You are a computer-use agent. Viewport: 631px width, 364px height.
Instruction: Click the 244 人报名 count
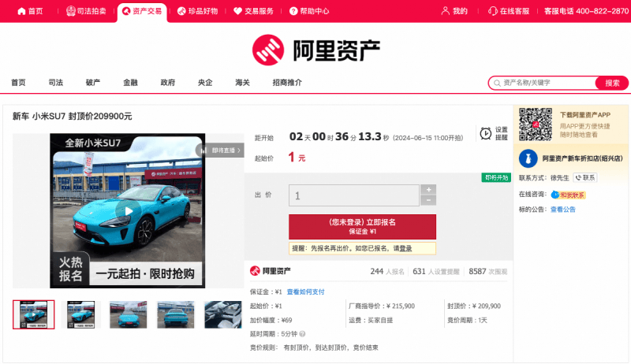387,272
